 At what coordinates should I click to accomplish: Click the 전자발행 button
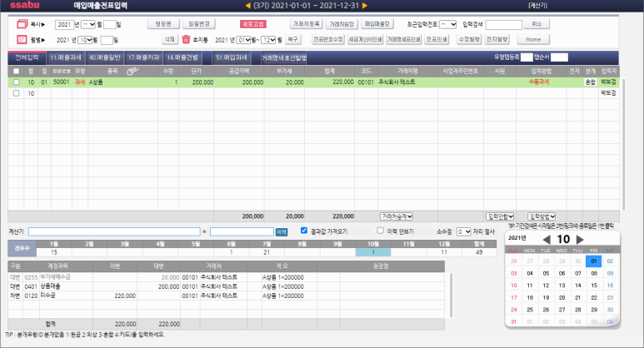pos(497,39)
